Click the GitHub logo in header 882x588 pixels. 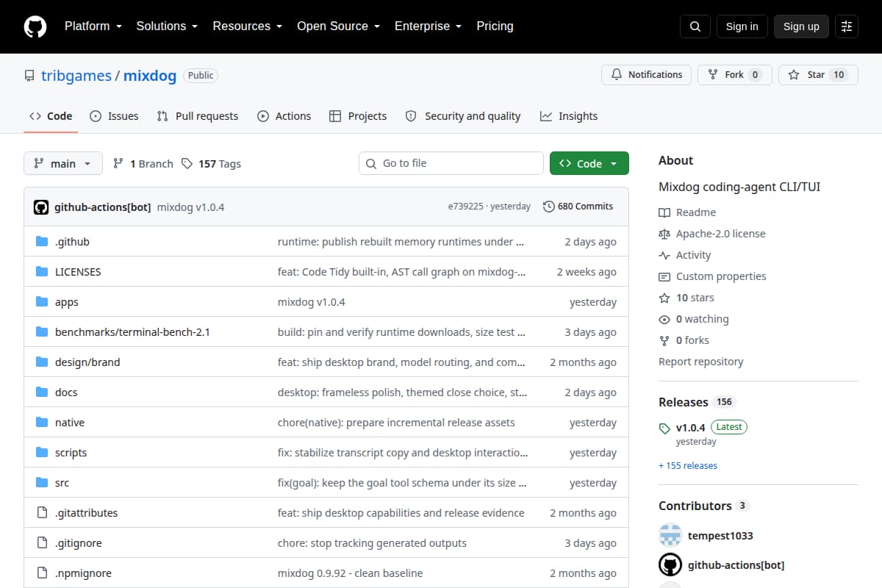coord(35,26)
